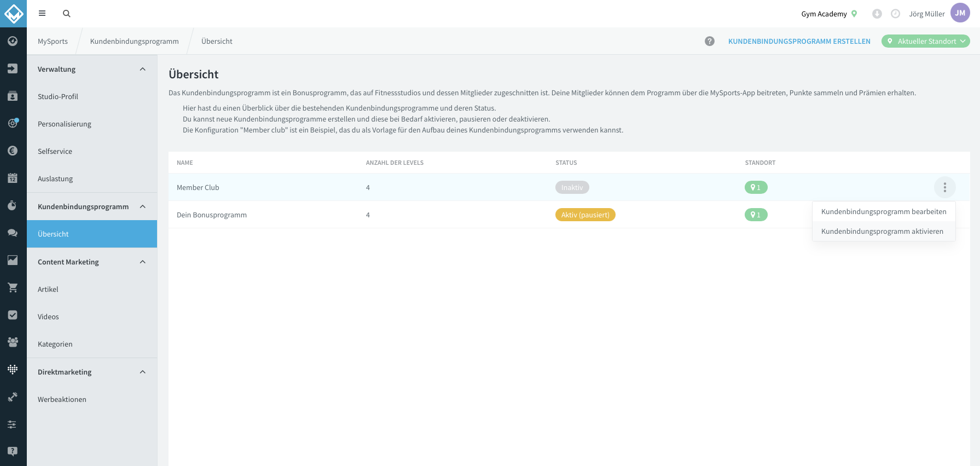Click the Inaktiv status badge
Image resolution: width=980 pixels, height=466 pixels.
pyautogui.click(x=572, y=187)
